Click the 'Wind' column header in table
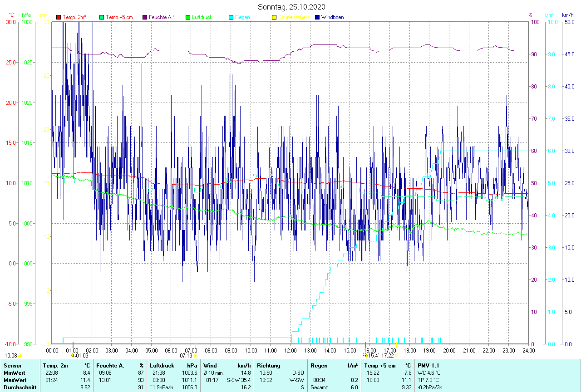The width and height of the screenshot is (581, 392). 210,365
